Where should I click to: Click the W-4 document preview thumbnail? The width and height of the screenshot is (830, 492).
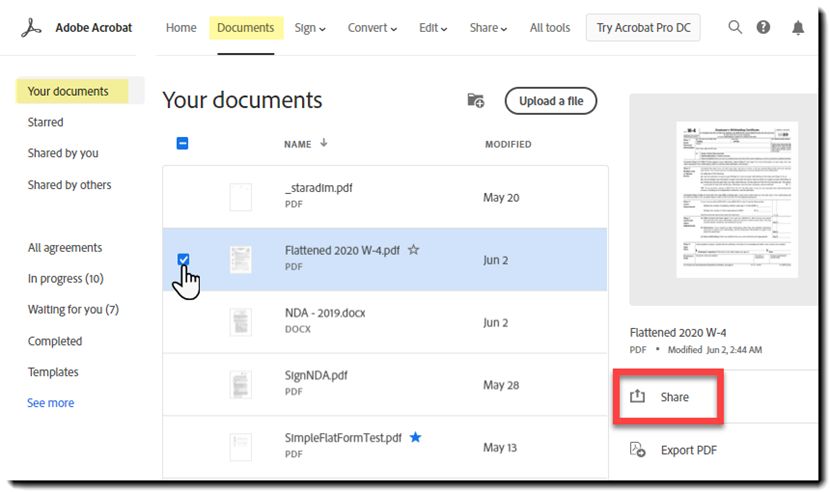737,200
